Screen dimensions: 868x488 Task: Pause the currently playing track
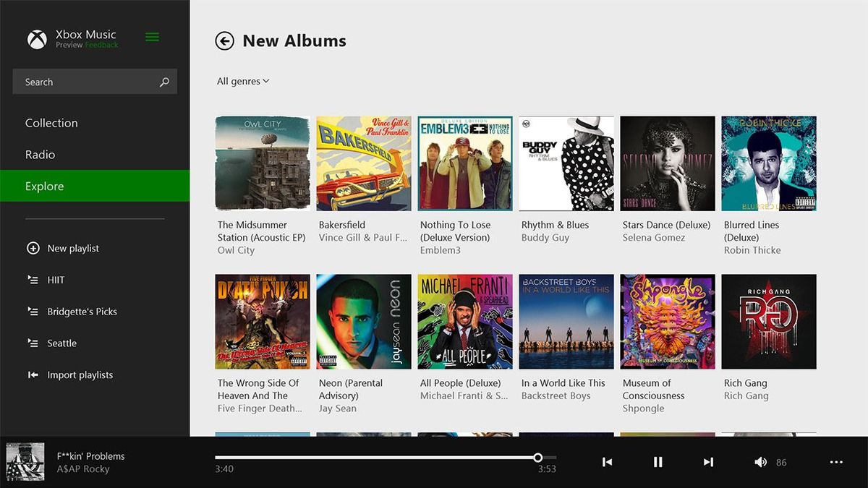click(658, 461)
